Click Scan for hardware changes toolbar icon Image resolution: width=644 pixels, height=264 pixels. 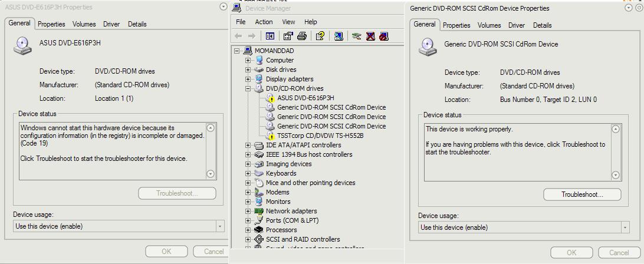tap(339, 36)
